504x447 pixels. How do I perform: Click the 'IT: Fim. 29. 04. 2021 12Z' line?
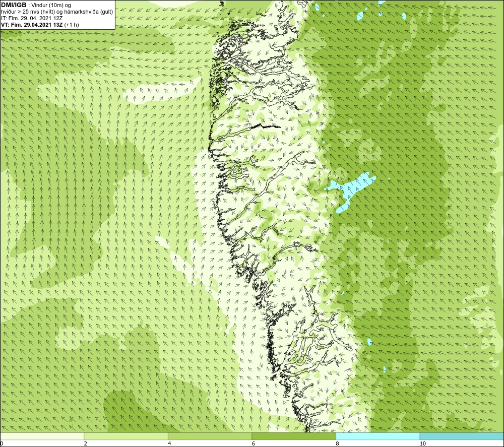click(x=32, y=18)
